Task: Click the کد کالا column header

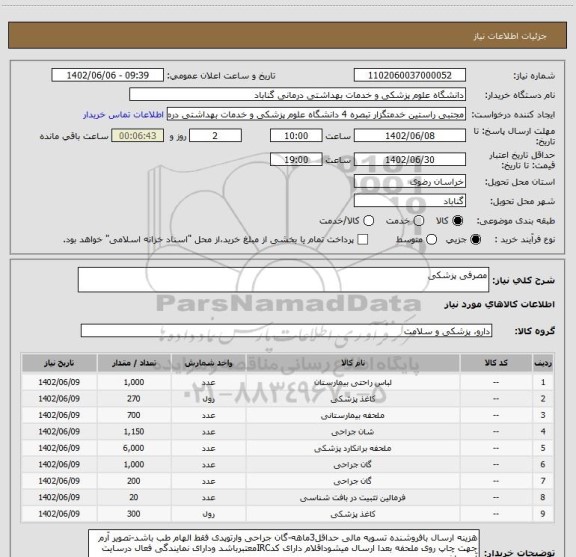Action: pyautogui.click(x=496, y=363)
